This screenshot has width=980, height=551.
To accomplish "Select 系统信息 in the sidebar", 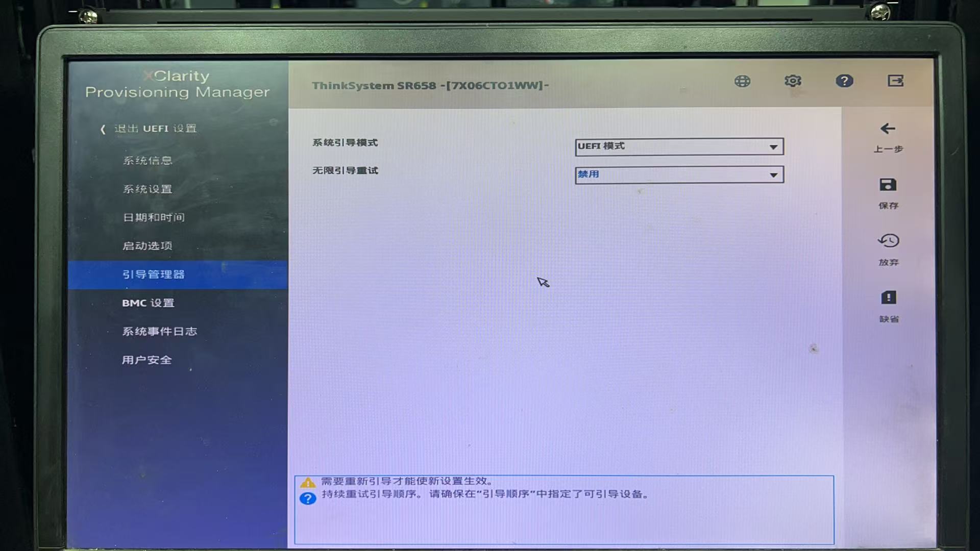I will (148, 161).
